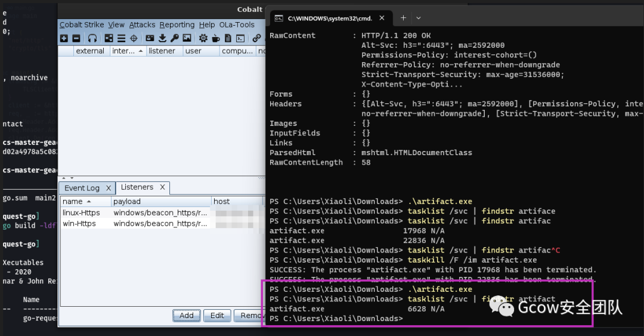
Task: Open Downloaded Files icon in toolbar
Action: coord(163,38)
